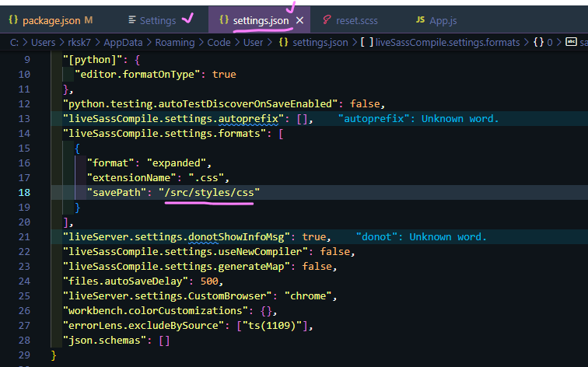
Task: Click "liveServer.settings.donotShowInfoMsg" key
Action: tap(177, 237)
